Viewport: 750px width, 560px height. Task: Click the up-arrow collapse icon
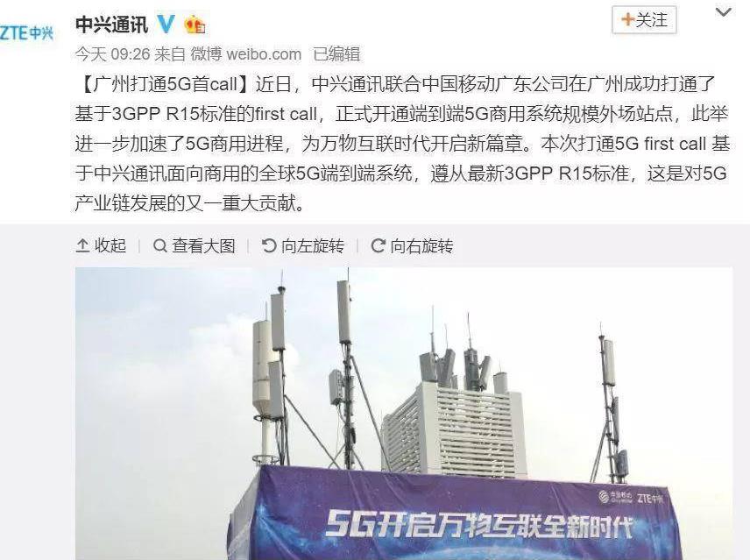pos(82,245)
